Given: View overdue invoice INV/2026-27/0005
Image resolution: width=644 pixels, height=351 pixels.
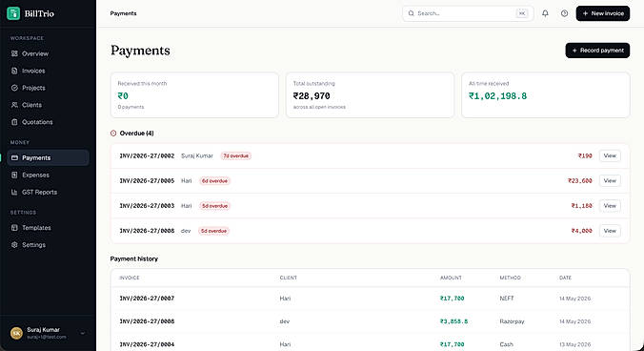Looking at the screenshot, I should coord(610,181).
